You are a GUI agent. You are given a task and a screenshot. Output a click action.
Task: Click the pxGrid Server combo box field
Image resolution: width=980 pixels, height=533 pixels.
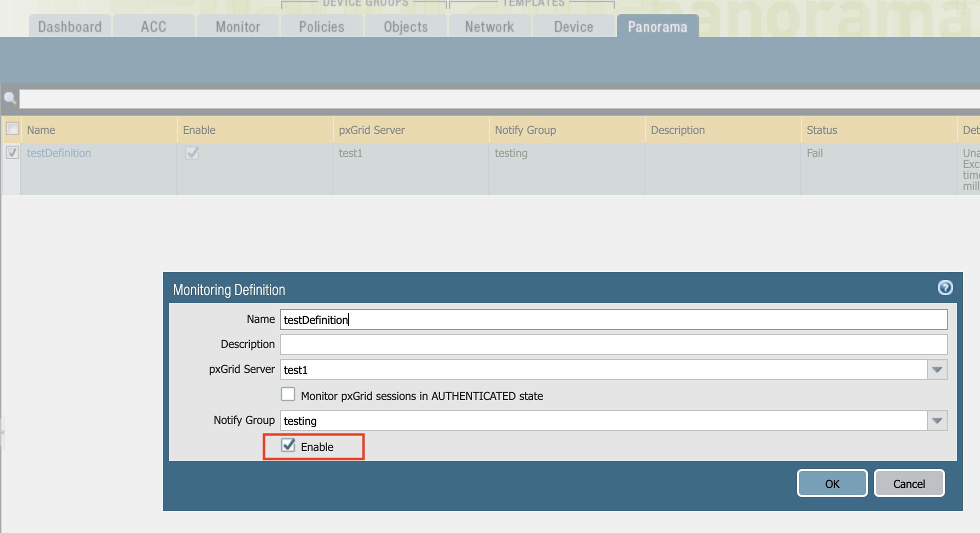click(603, 369)
